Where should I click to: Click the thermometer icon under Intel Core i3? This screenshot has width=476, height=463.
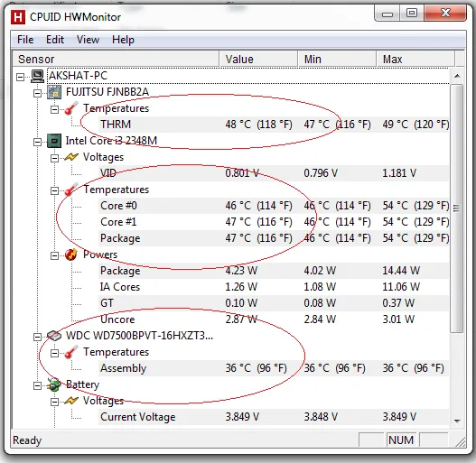coord(71,190)
